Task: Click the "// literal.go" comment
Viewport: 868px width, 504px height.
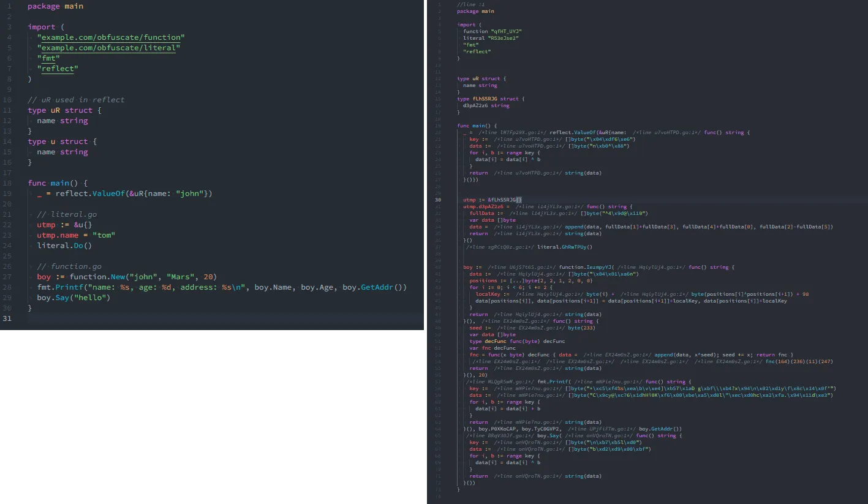Action: [x=67, y=214]
